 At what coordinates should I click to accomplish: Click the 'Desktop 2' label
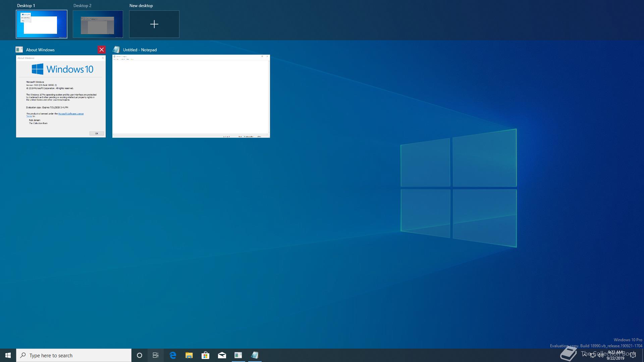tap(83, 6)
